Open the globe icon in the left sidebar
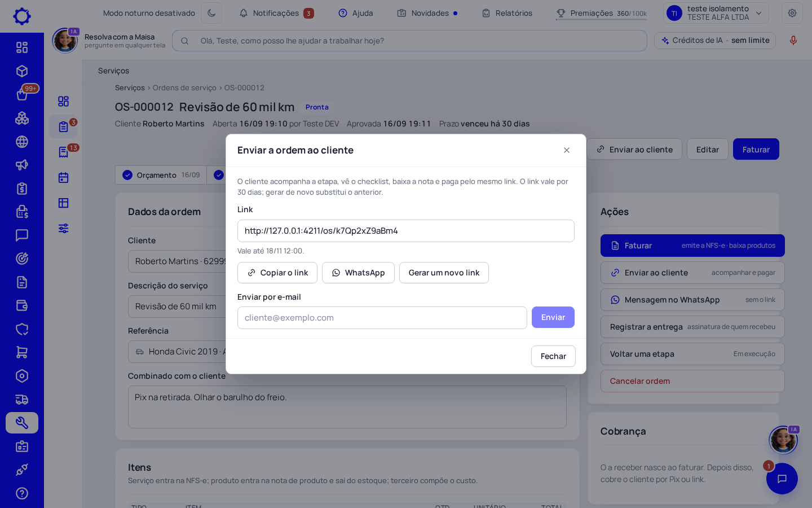This screenshot has width=812, height=508. pyautogui.click(x=22, y=142)
